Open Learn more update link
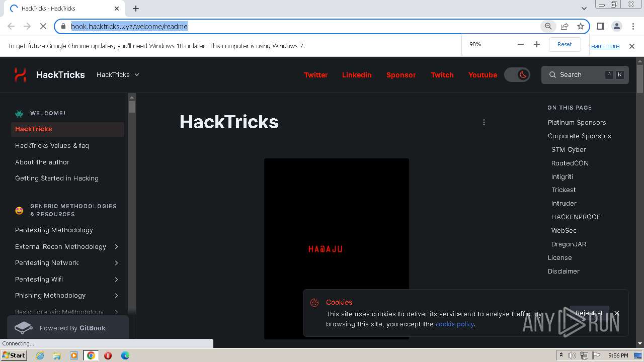This screenshot has width=644, height=362. [x=604, y=46]
